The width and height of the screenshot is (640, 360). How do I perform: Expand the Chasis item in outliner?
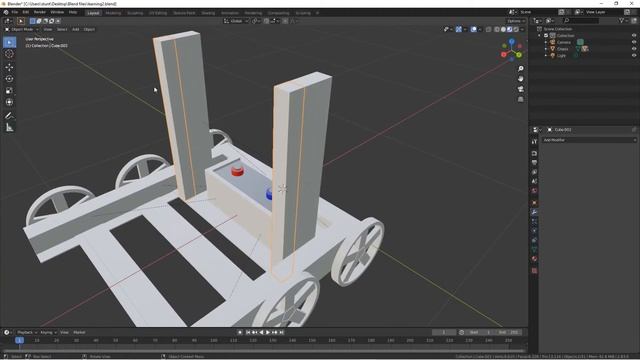click(x=546, y=49)
